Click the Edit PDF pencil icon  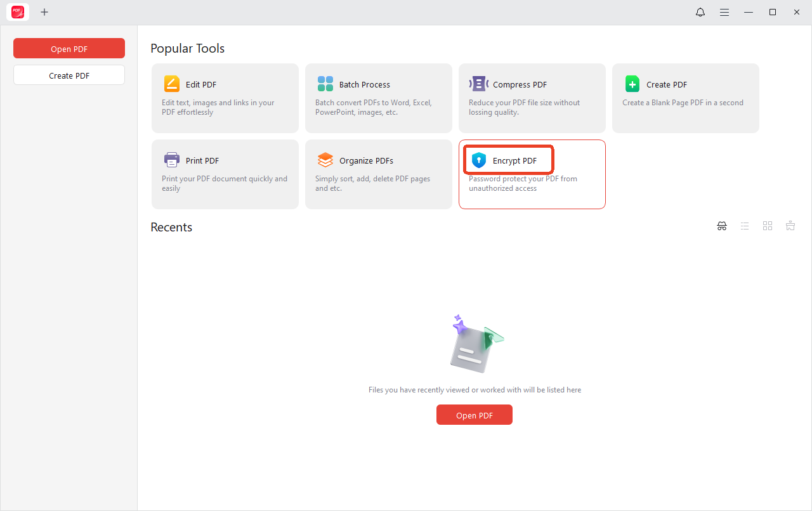171,84
